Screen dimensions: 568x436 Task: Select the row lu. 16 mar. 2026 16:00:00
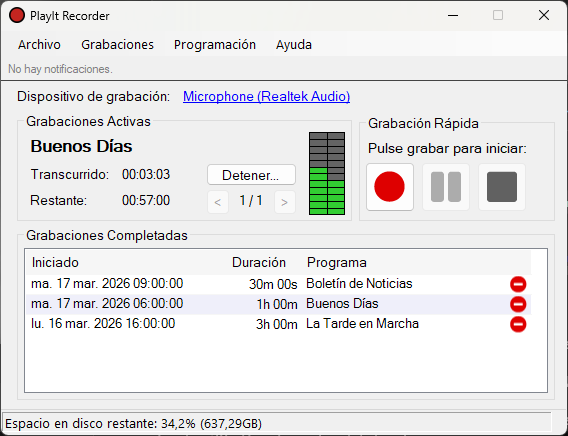(279, 324)
